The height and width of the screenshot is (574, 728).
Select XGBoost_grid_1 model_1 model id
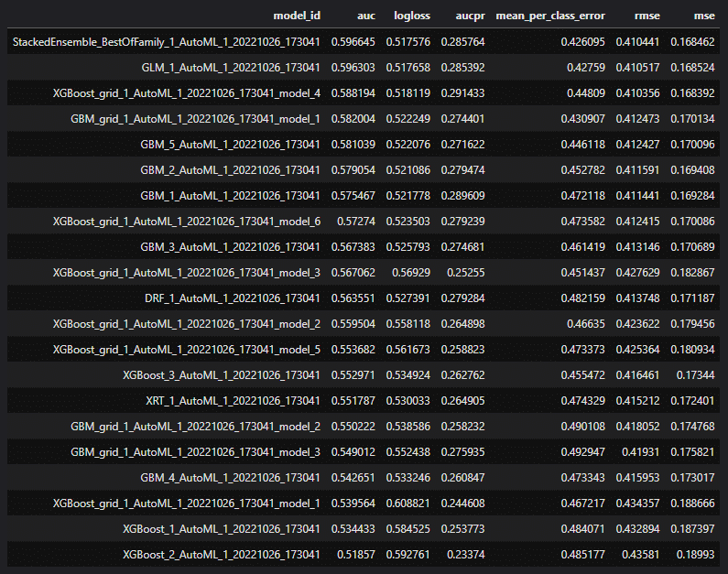(187, 504)
